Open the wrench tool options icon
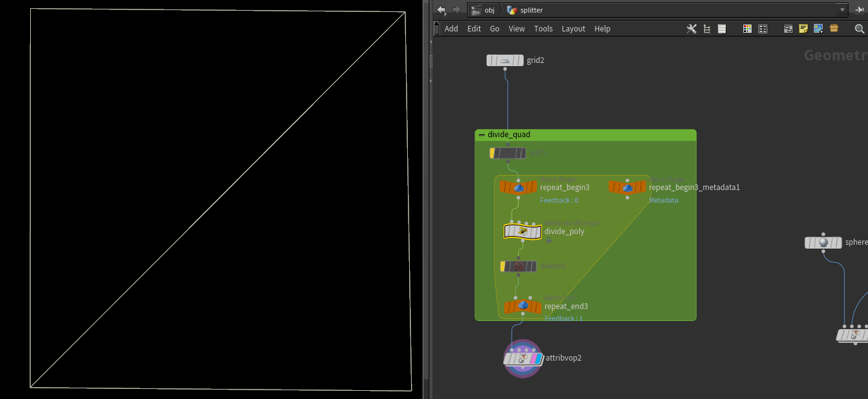The image size is (868, 399). [691, 29]
